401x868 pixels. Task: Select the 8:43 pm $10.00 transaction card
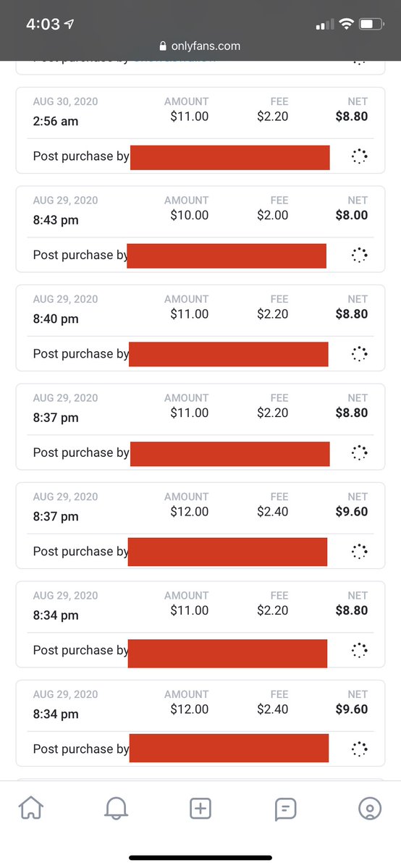[200, 229]
